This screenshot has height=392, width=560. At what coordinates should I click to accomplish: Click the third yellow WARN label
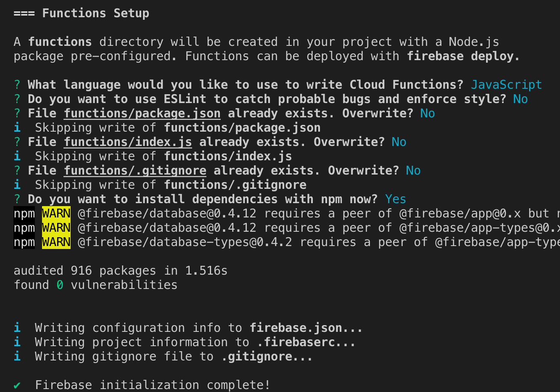click(56, 242)
